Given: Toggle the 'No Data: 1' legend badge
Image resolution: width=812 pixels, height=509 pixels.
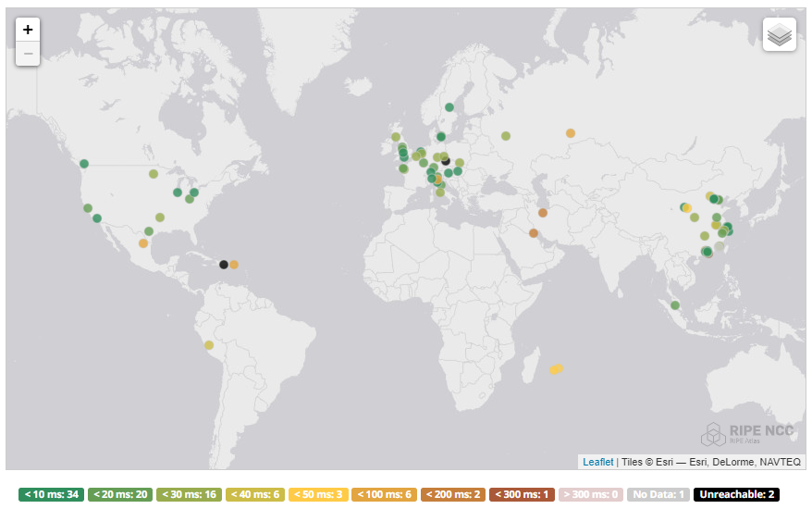Looking at the screenshot, I should (658, 494).
